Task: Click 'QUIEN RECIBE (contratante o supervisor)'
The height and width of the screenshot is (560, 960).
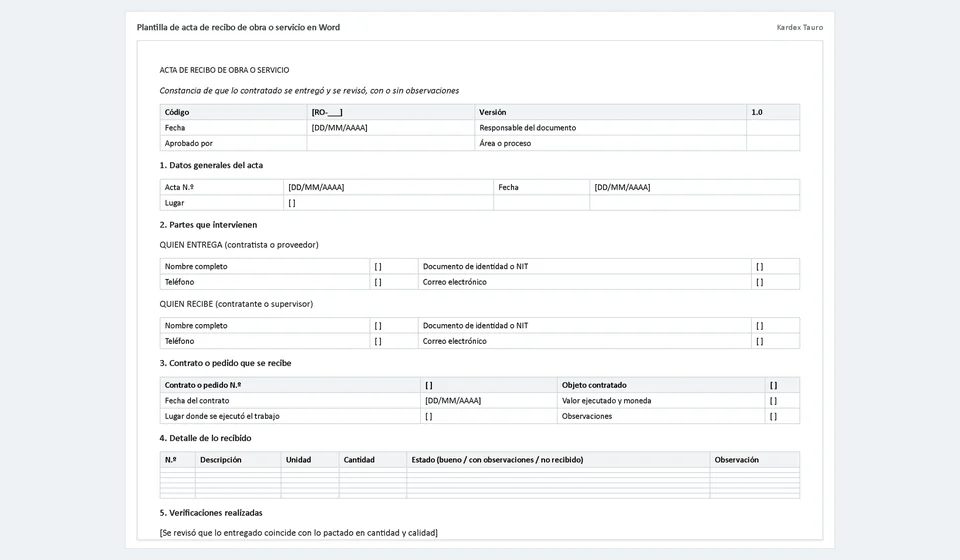Action: pos(236,304)
